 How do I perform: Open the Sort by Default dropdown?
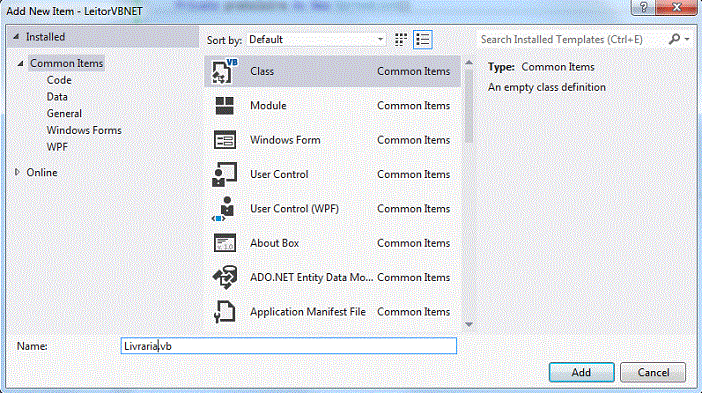(316, 40)
